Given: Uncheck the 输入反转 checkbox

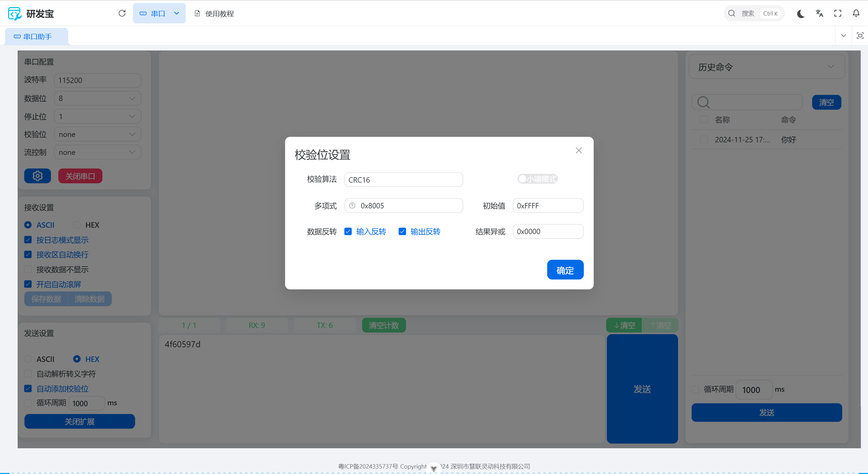Looking at the screenshot, I should pyautogui.click(x=348, y=231).
